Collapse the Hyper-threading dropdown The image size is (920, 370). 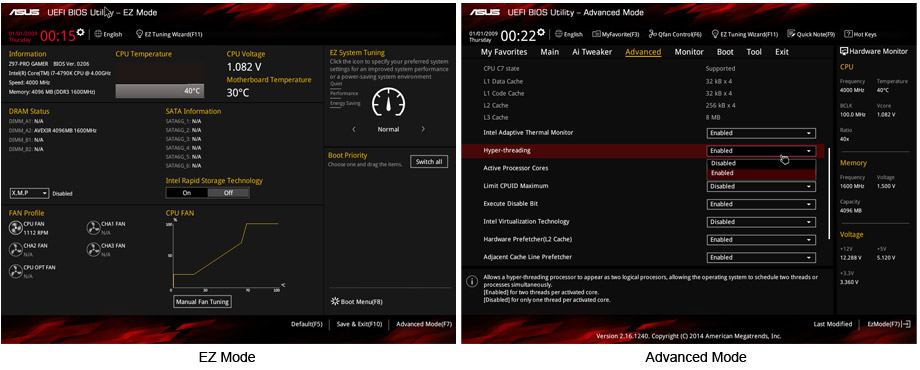click(x=761, y=151)
